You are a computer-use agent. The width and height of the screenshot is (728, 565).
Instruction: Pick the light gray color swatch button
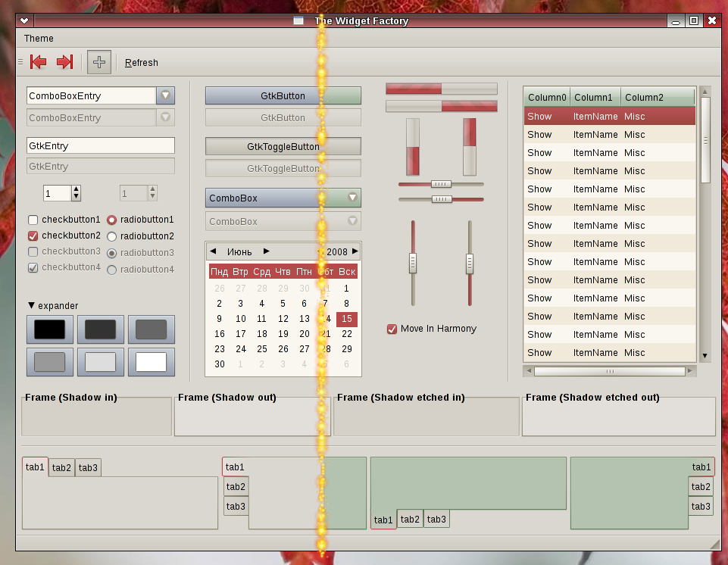tap(100, 362)
